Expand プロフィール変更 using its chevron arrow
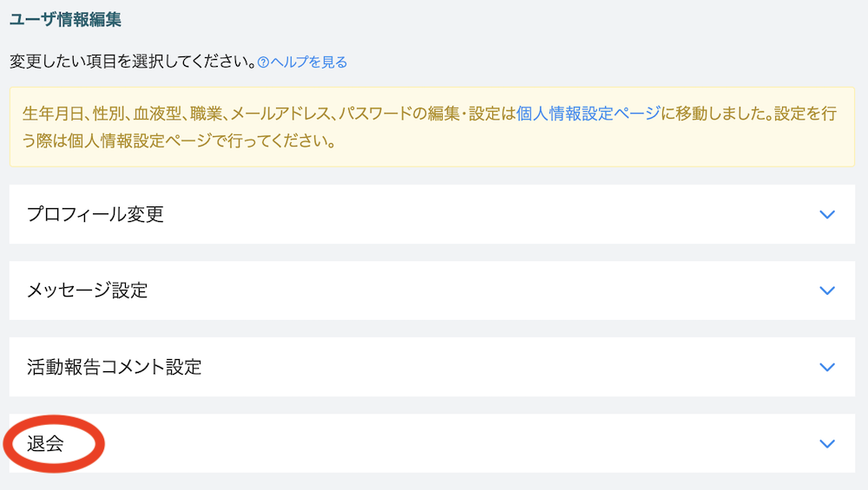 pos(827,214)
